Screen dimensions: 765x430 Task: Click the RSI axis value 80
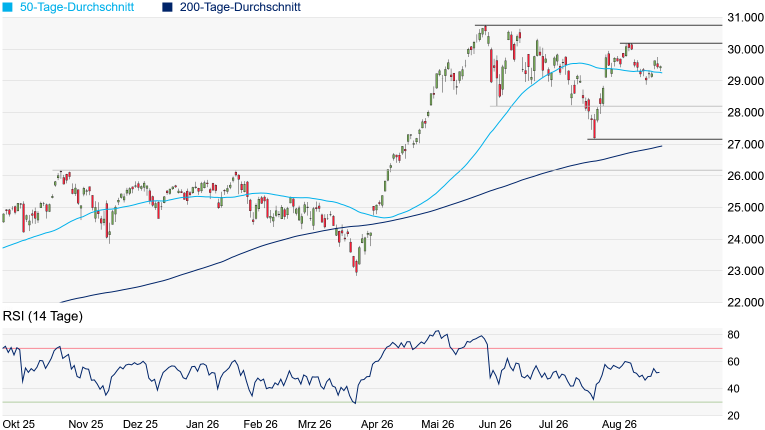[x=733, y=335]
